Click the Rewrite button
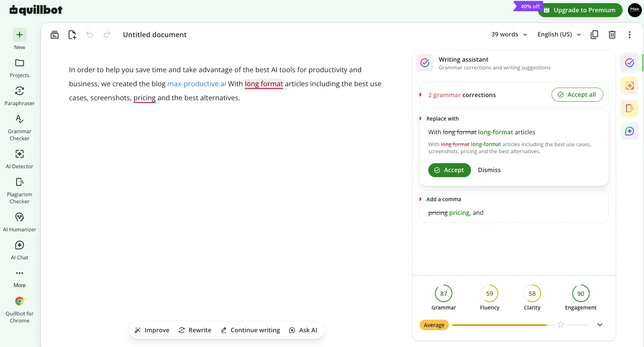The image size is (644, 347). pos(195,330)
